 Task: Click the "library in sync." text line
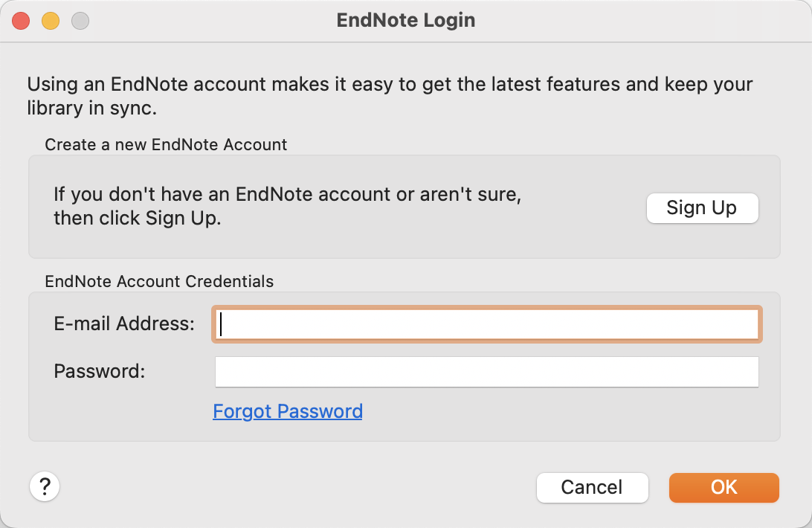pyautogui.click(x=93, y=108)
